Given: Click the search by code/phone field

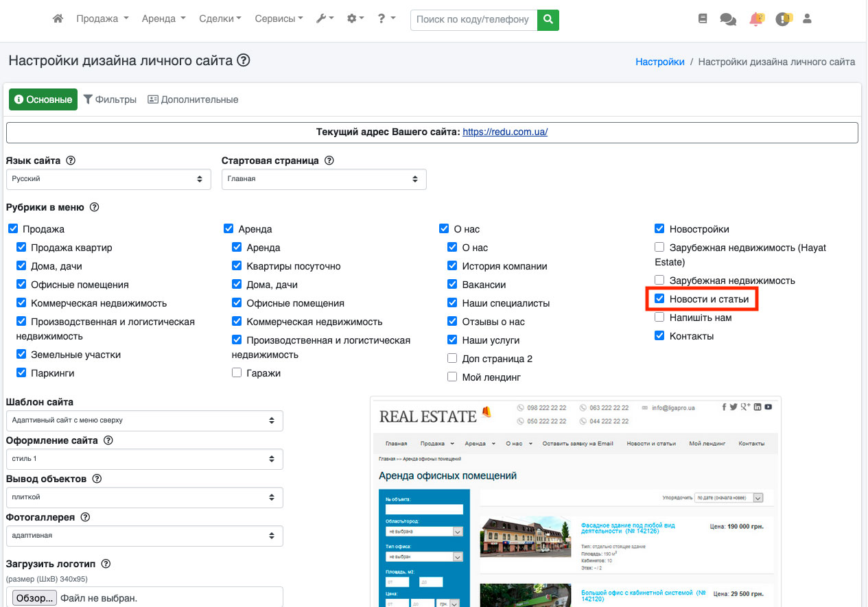Looking at the screenshot, I should coord(473,20).
